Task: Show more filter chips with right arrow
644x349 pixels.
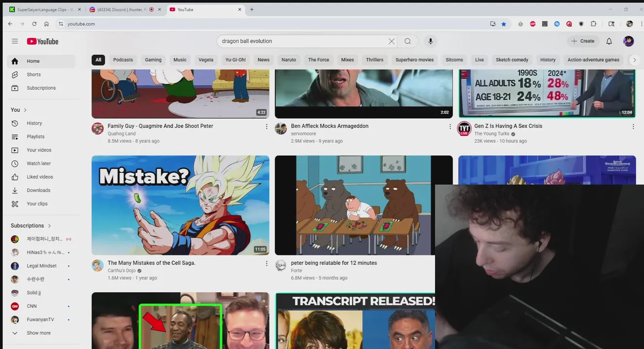Action: pos(634,60)
